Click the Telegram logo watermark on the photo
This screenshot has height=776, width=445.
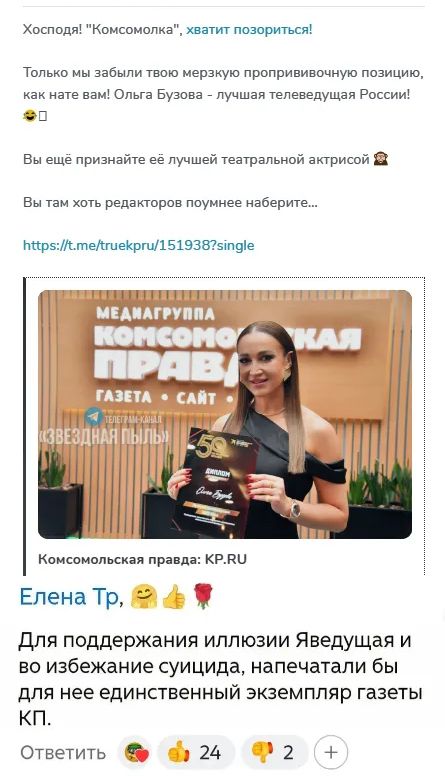coord(94,417)
